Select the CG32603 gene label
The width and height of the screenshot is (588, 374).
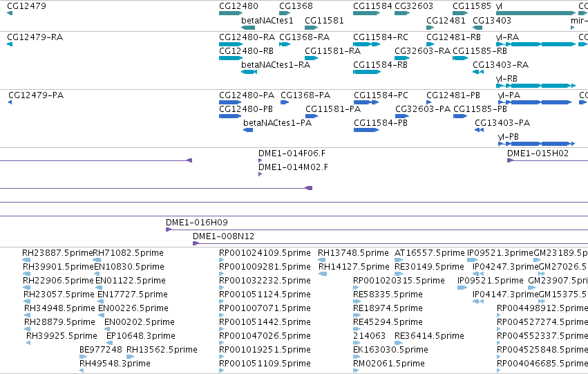(x=414, y=6)
